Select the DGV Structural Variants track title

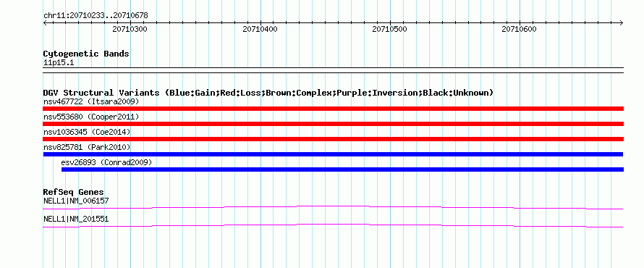point(268,93)
